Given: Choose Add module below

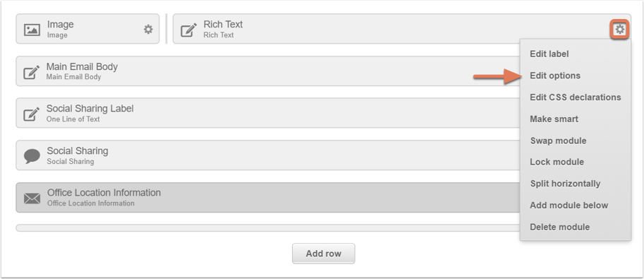Looking at the screenshot, I should coord(569,206).
